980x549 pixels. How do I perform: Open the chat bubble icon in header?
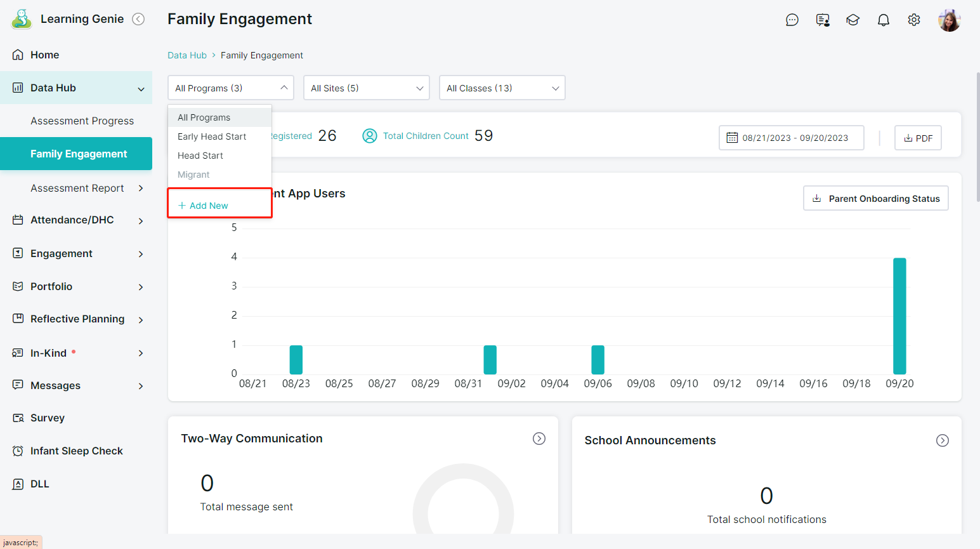tap(792, 20)
